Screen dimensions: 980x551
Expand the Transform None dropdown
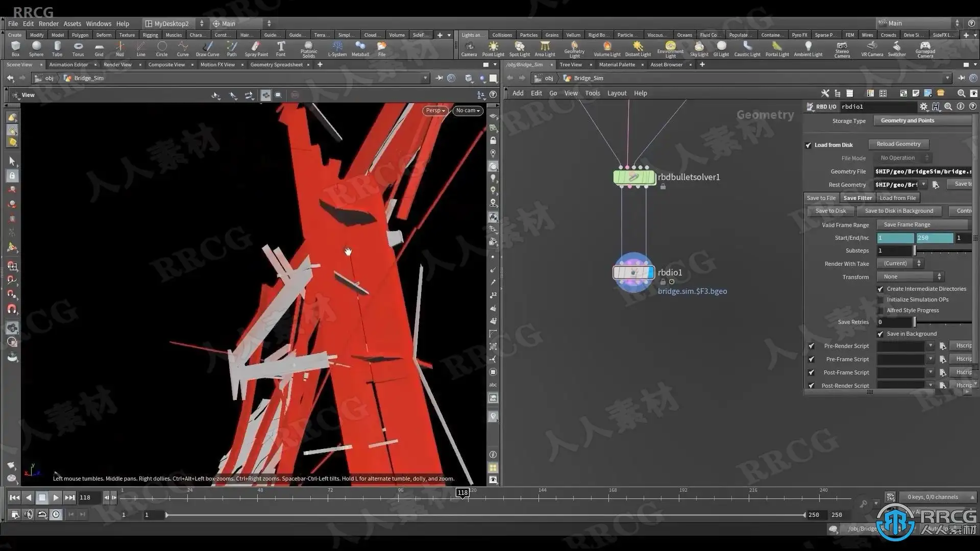[x=911, y=277]
